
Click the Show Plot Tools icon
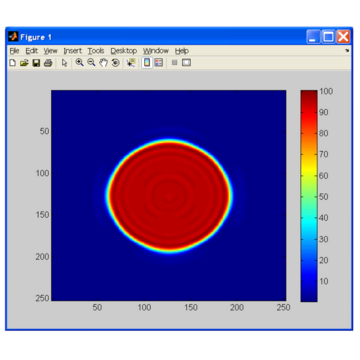point(187,62)
